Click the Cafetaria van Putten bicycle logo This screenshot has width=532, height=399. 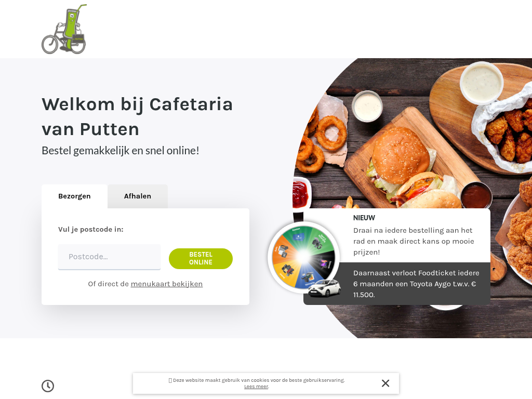pyautogui.click(x=64, y=29)
